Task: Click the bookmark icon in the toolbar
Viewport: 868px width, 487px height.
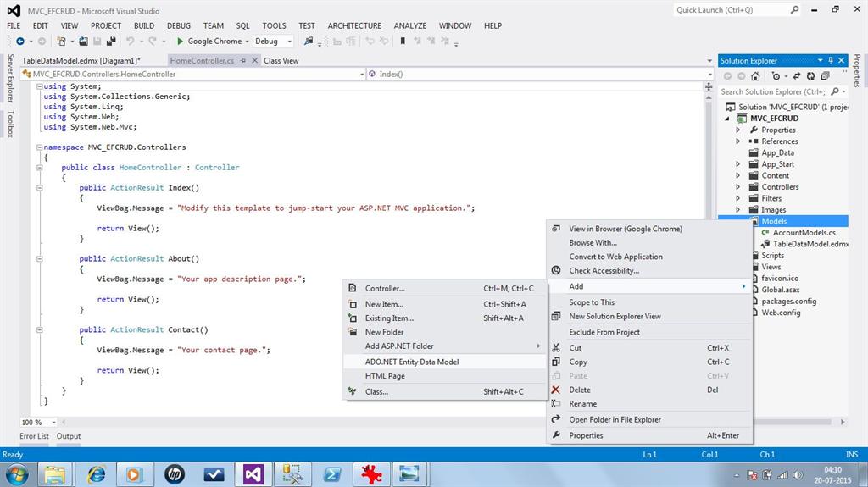Action: tap(403, 41)
